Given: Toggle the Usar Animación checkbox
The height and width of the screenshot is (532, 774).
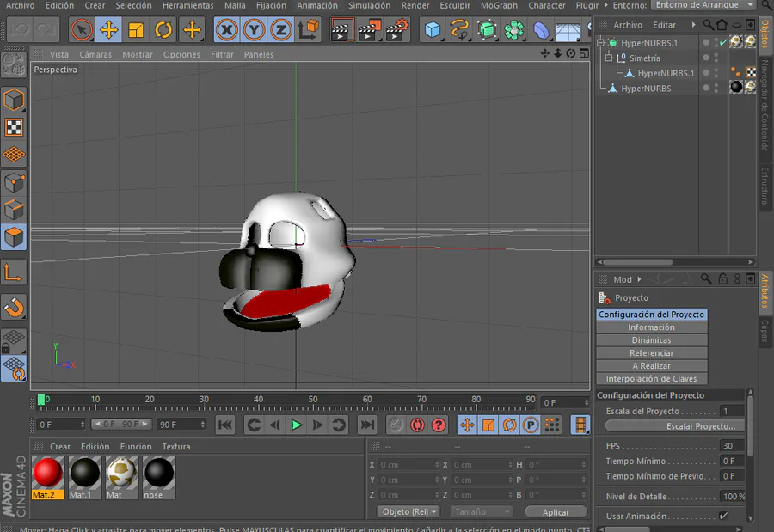Looking at the screenshot, I should tap(723, 516).
